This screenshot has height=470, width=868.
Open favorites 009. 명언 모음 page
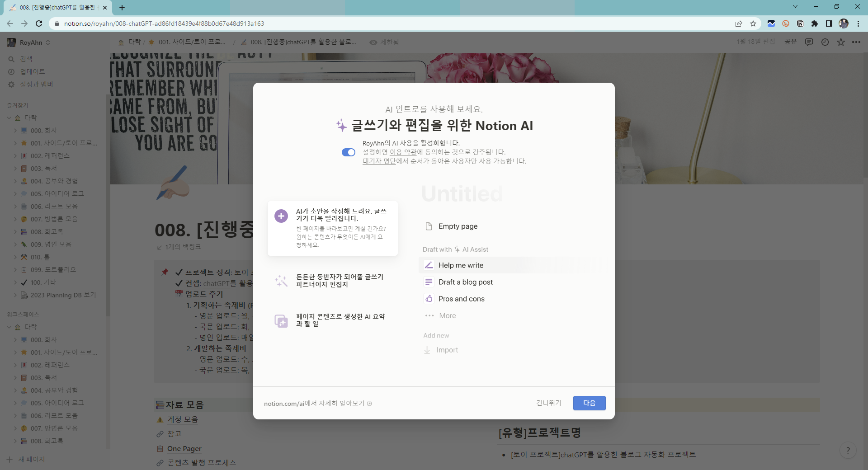point(51,244)
